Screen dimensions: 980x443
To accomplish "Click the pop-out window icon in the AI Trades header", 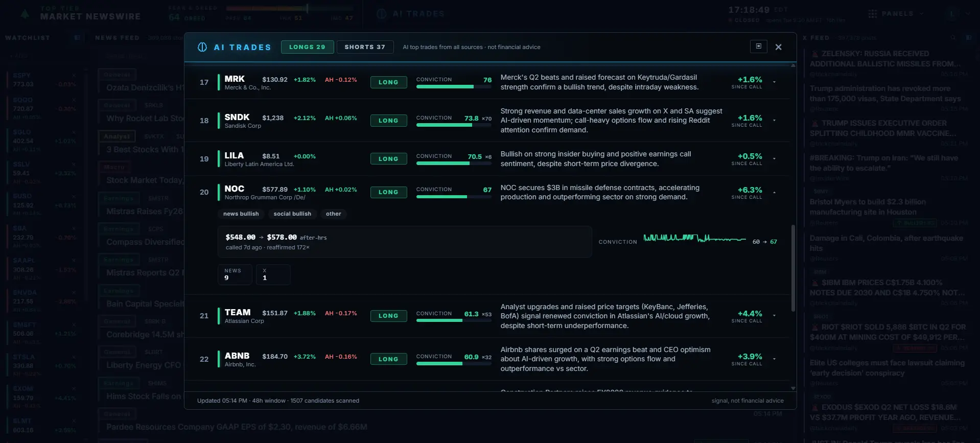I will [759, 46].
